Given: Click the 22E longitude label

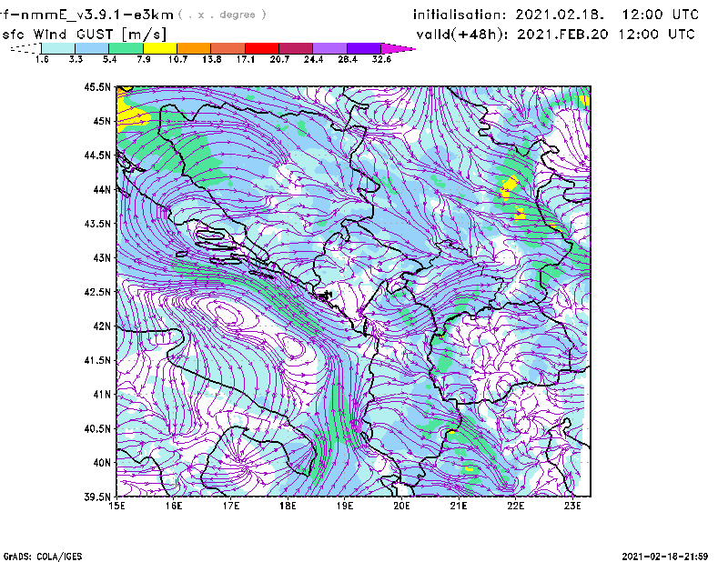Looking at the screenshot, I should tap(515, 506).
